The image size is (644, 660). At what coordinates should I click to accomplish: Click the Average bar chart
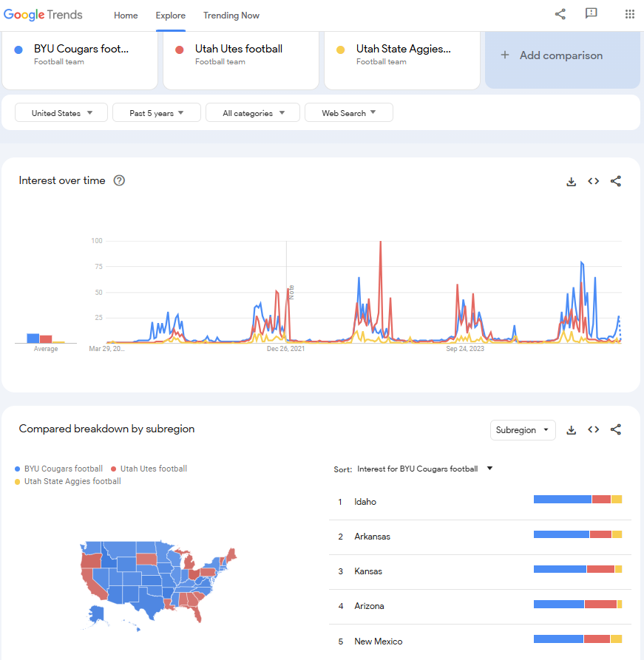coord(46,338)
